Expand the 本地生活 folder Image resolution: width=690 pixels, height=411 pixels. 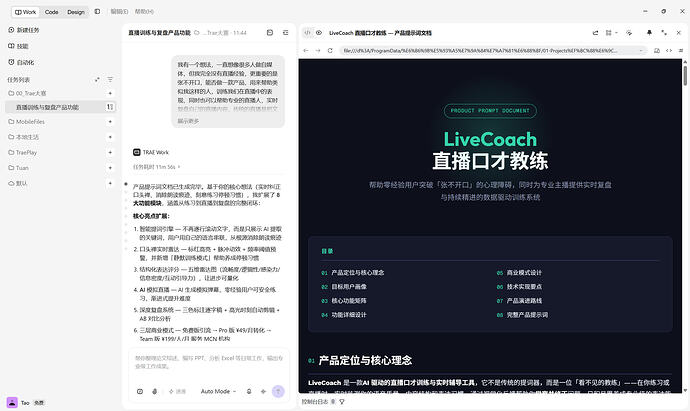(24, 137)
